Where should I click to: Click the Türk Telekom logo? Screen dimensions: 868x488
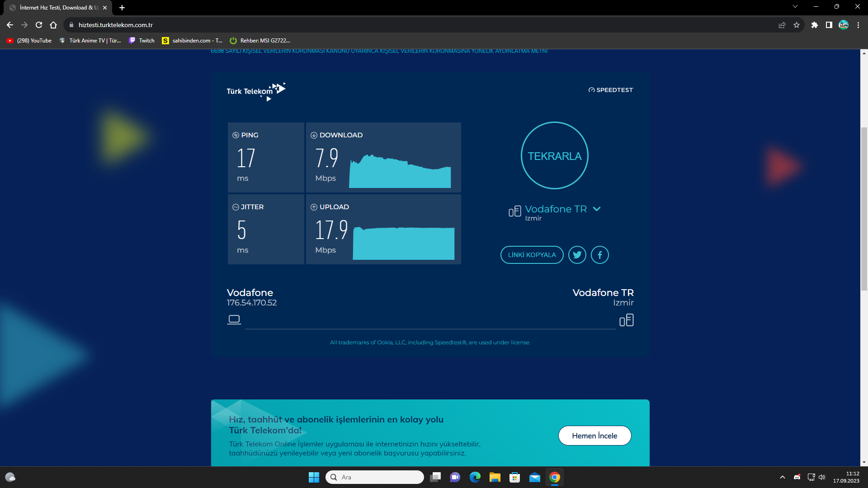tap(256, 91)
